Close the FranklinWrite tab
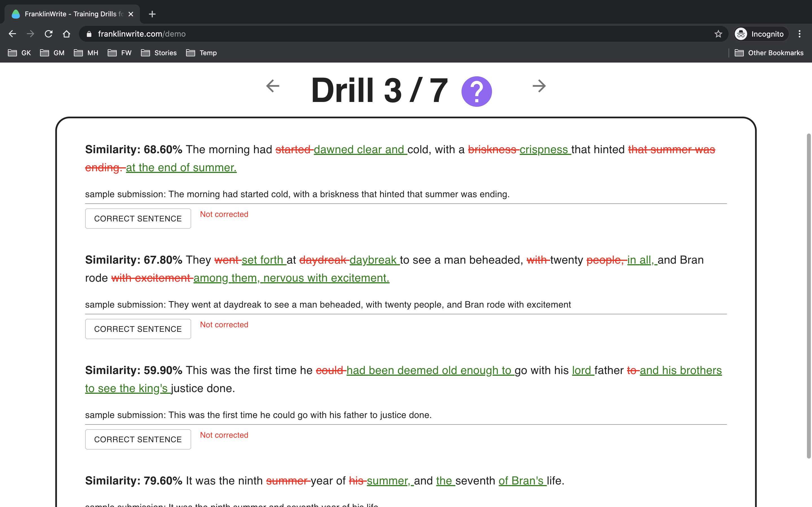The image size is (812, 507). click(131, 14)
